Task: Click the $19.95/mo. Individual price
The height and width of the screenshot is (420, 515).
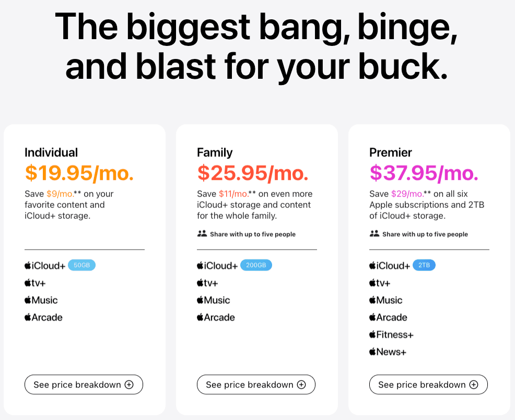Action: coord(79,173)
